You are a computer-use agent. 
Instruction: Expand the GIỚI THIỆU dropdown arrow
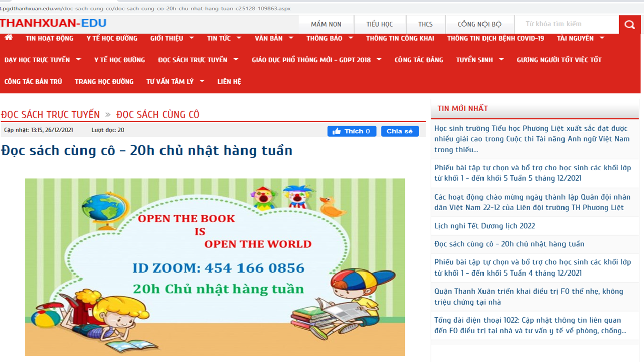[192, 38]
